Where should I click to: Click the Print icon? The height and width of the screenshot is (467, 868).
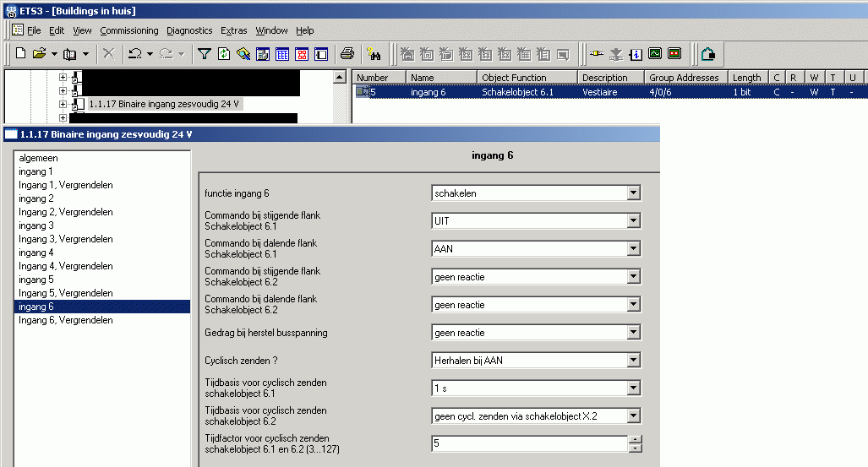click(347, 54)
